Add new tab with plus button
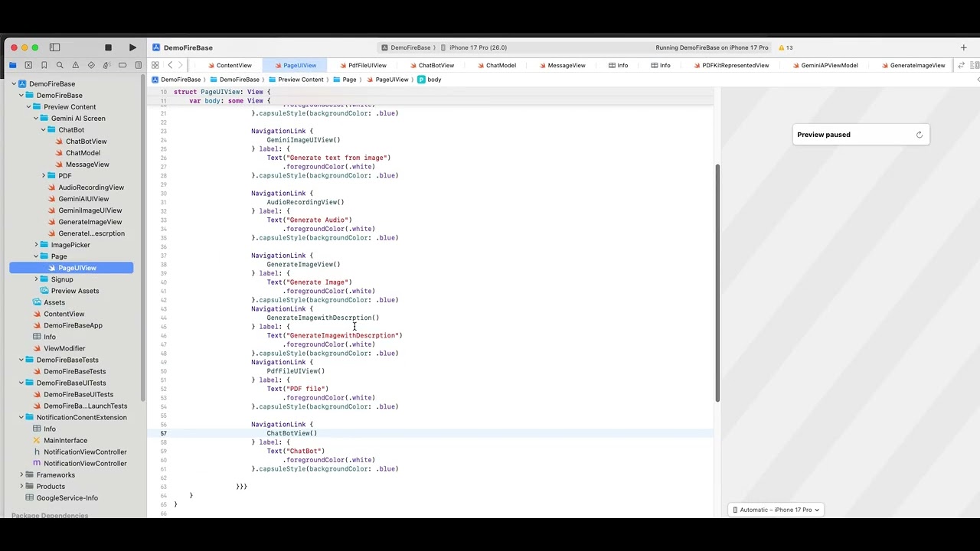Viewport: 980px width, 551px height. point(963,47)
